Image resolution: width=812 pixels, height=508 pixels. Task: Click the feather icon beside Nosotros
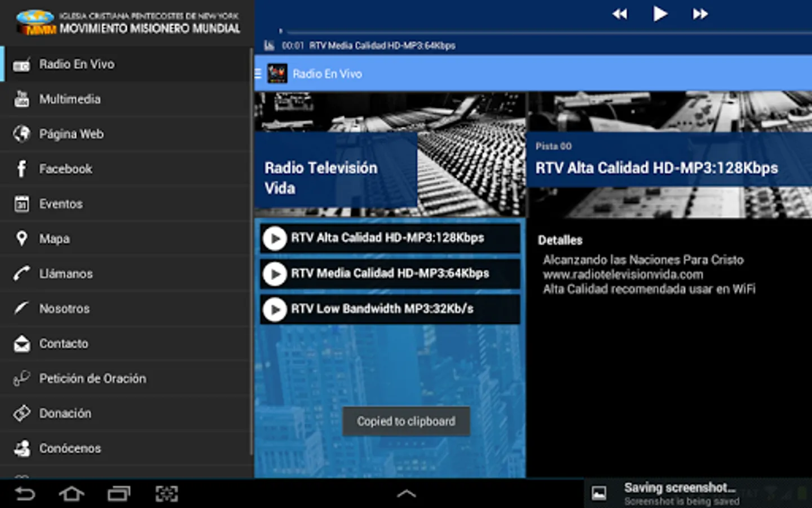click(x=21, y=308)
